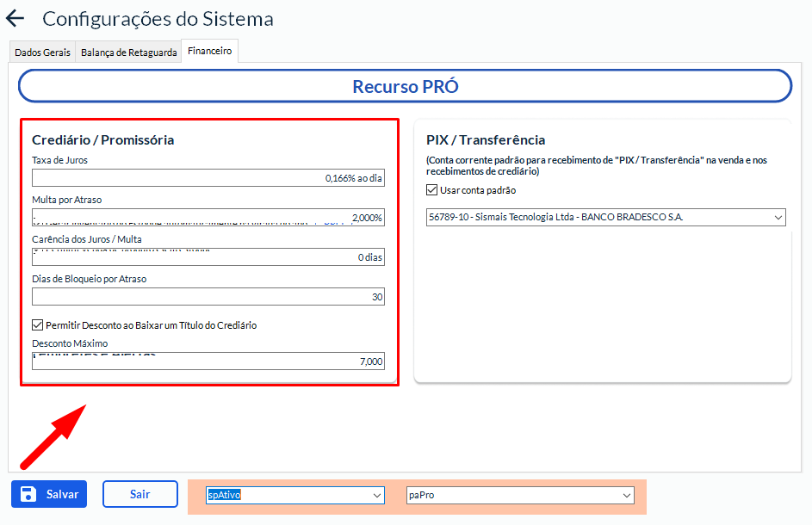Click the Desconto Máximo input field
Image resolution: width=812 pixels, height=525 pixels.
[208, 362]
